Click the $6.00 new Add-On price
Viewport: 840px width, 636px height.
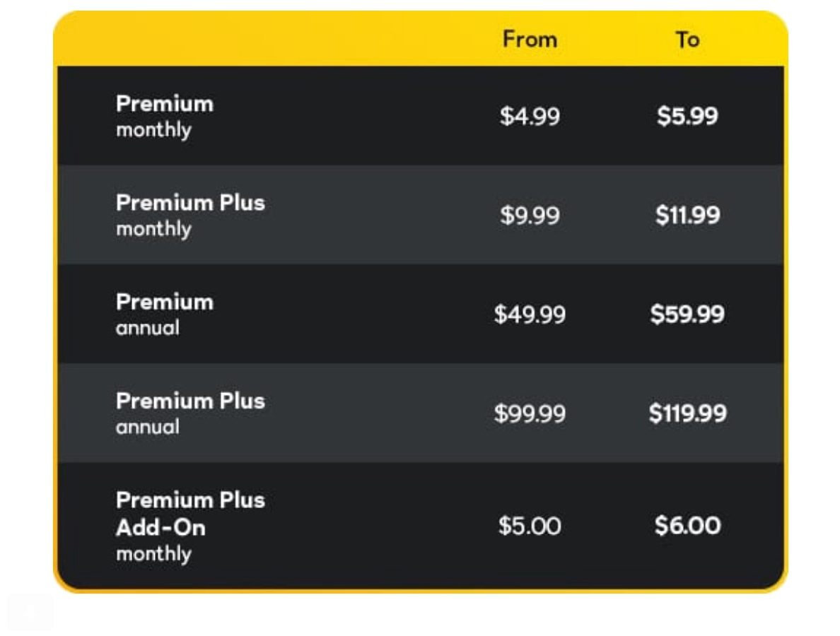click(687, 526)
